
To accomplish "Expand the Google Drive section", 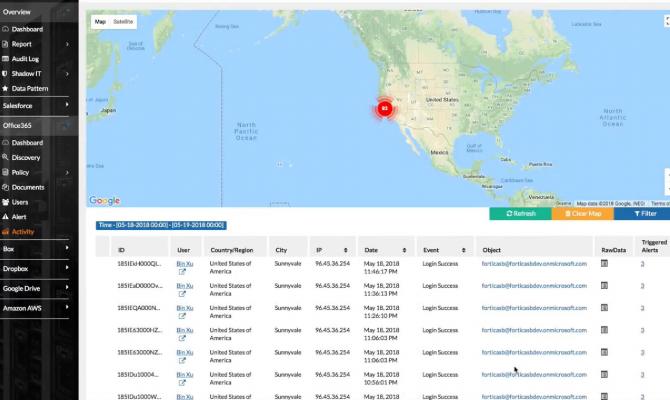I will point(67,287).
